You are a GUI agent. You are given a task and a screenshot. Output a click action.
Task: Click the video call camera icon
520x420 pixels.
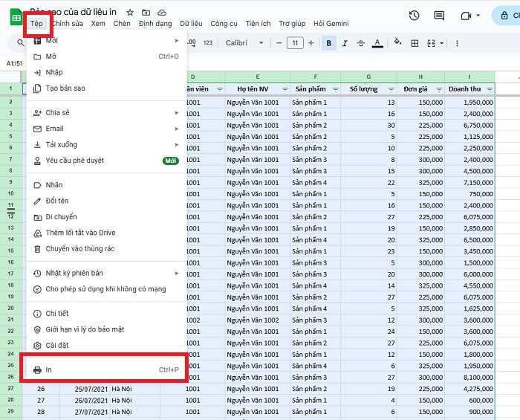[x=467, y=16]
